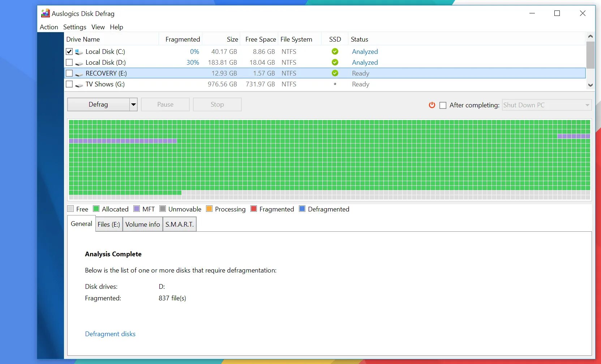Open the Settings menu
The height and width of the screenshot is (364, 601).
click(x=74, y=27)
